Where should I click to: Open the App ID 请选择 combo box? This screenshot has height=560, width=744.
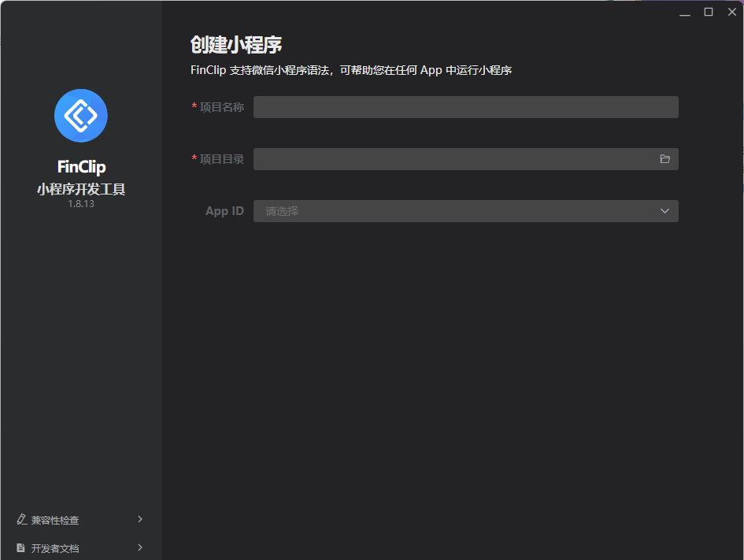point(465,210)
